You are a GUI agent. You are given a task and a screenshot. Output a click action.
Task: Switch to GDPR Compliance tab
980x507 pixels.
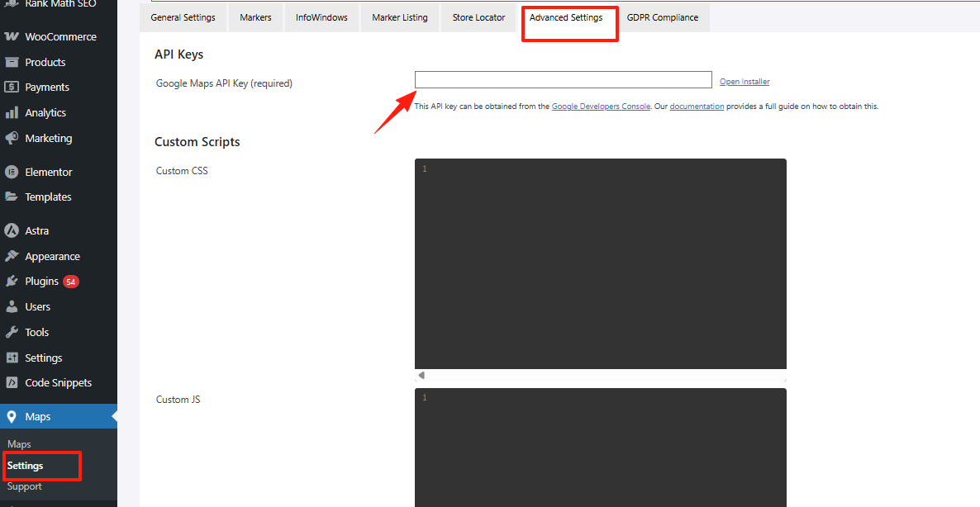pyautogui.click(x=663, y=17)
